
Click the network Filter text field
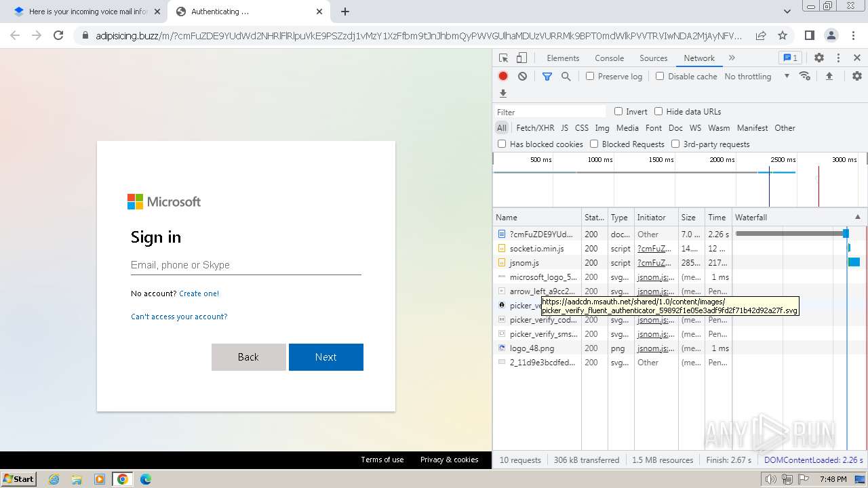[x=550, y=112]
